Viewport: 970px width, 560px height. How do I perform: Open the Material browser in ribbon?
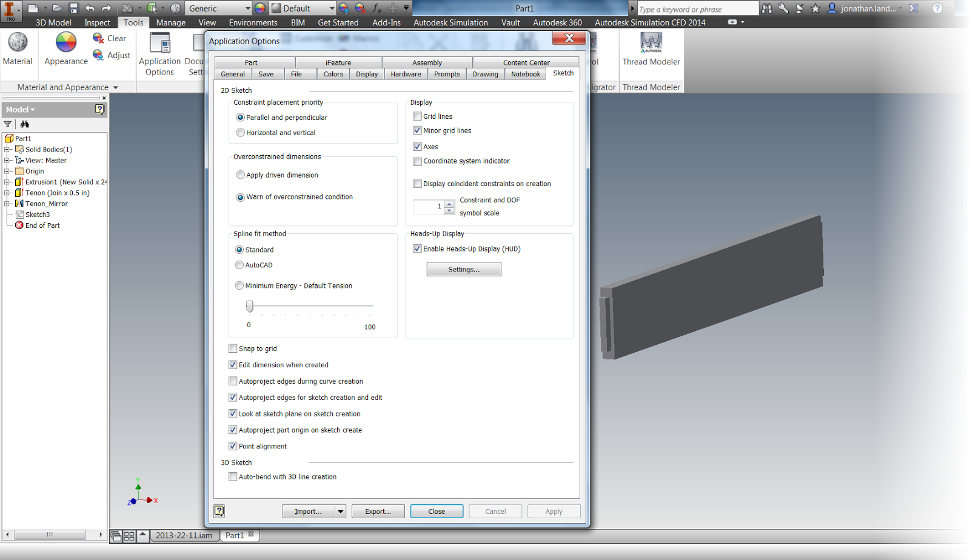point(18,48)
